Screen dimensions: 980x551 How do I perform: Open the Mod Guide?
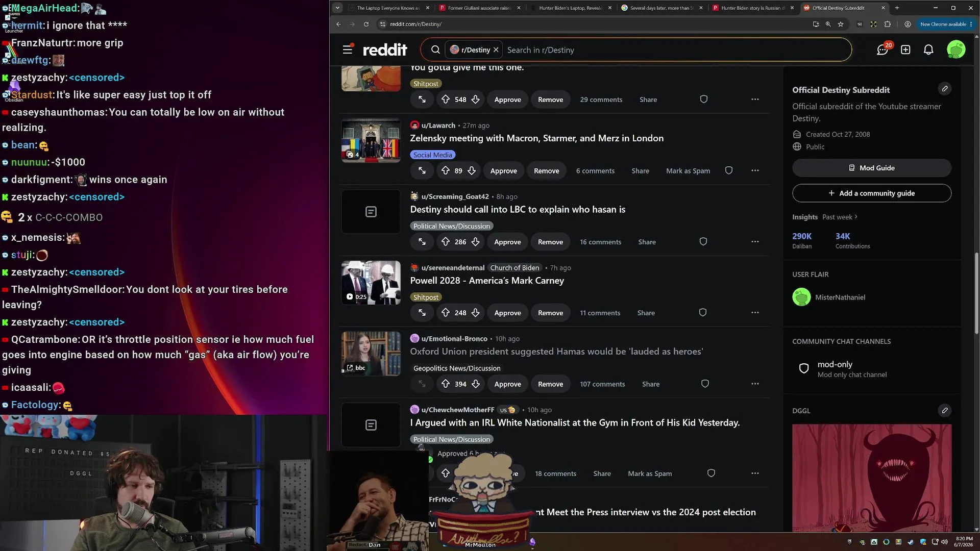(872, 168)
